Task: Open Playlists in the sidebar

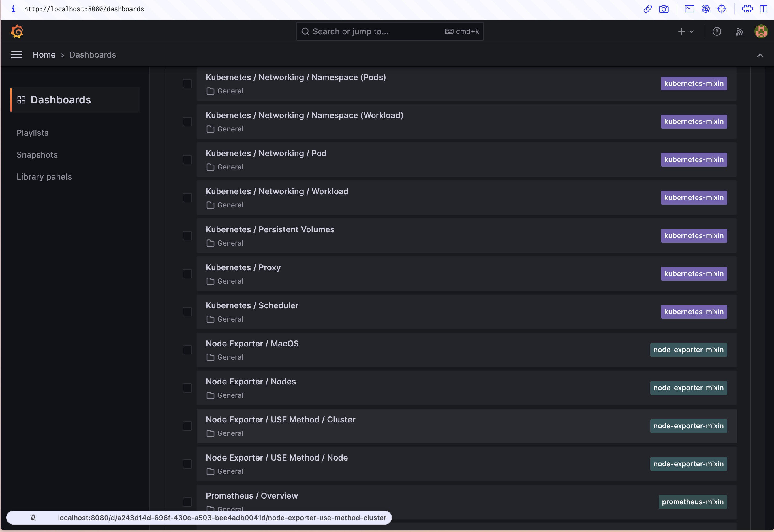Action: [32, 133]
